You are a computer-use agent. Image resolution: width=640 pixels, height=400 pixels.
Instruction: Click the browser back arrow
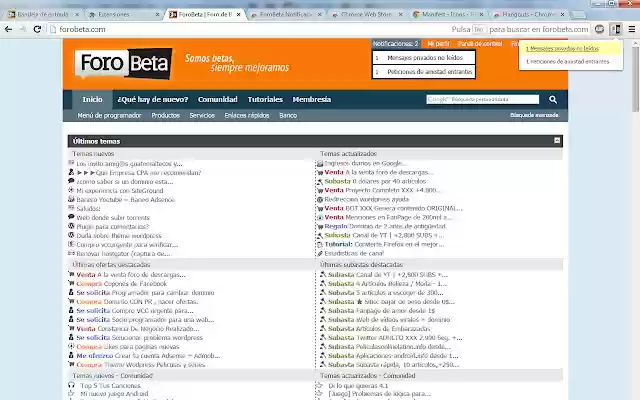(8, 29)
